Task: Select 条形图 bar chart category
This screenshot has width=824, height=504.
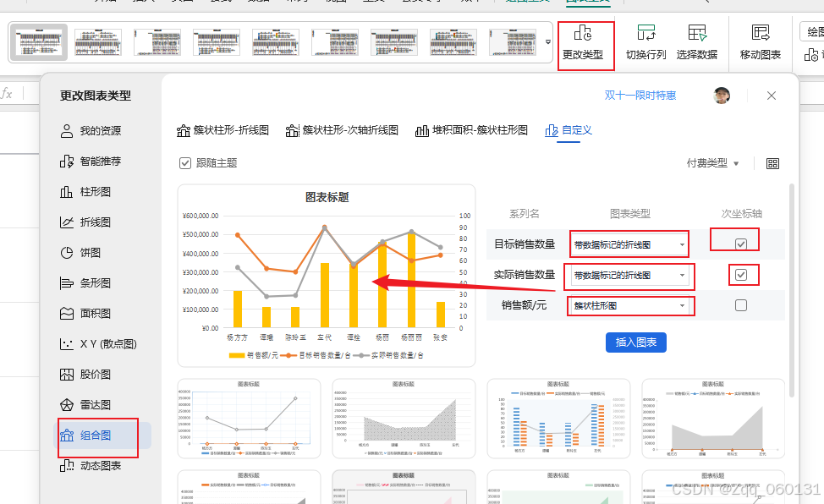Action: [85, 283]
